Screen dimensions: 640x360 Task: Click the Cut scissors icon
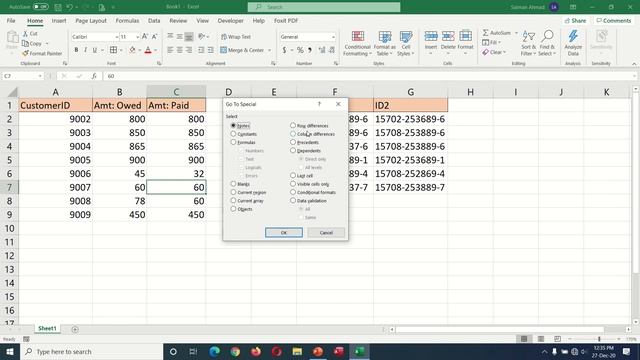coord(25,33)
